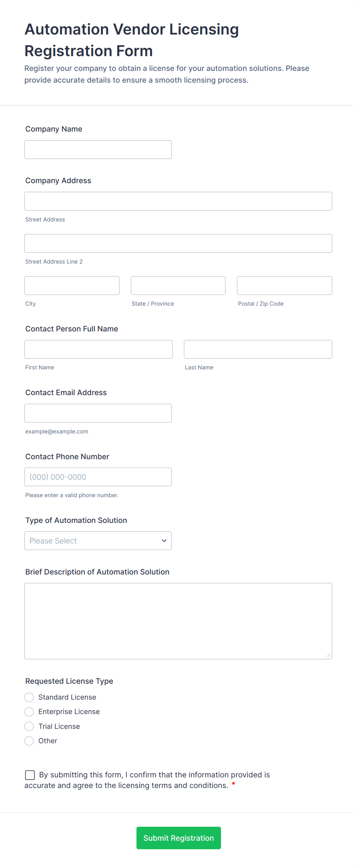The height and width of the screenshot is (868, 353).
Task: Select the Trial License radio button
Action: pyautogui.click(x=29, y=727)
